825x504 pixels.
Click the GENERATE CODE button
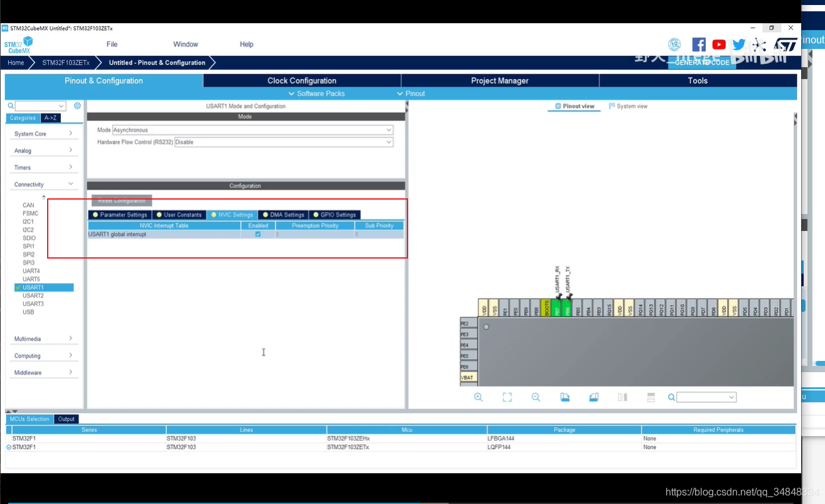[x=702, y=63]
